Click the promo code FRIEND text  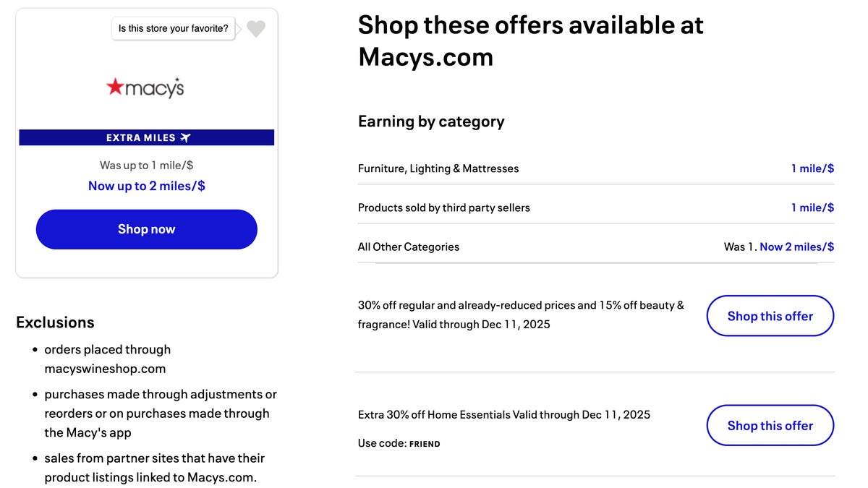coord(425,443)
